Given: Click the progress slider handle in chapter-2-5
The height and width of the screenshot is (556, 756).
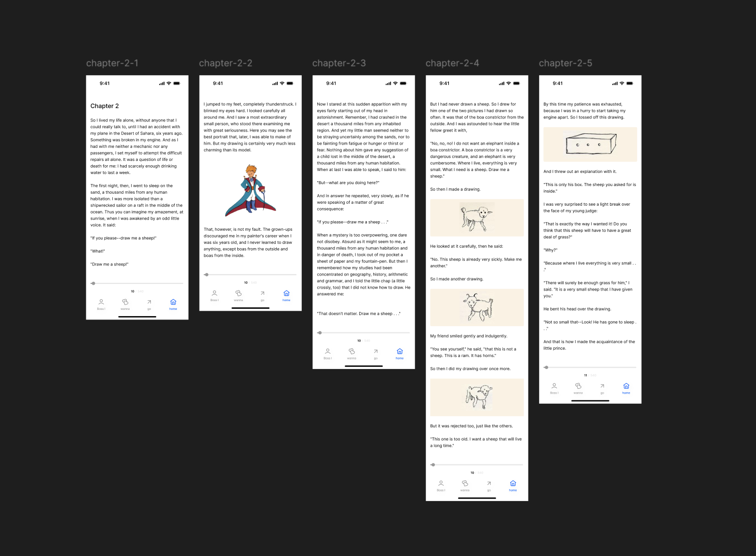Looking at the screenshot, I should point(546,367).
